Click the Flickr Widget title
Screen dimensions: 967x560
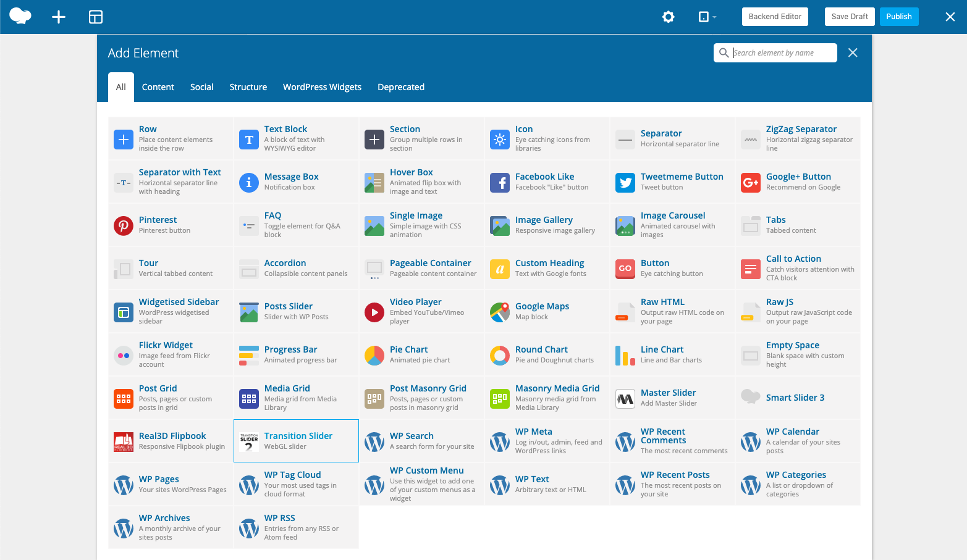166,345
